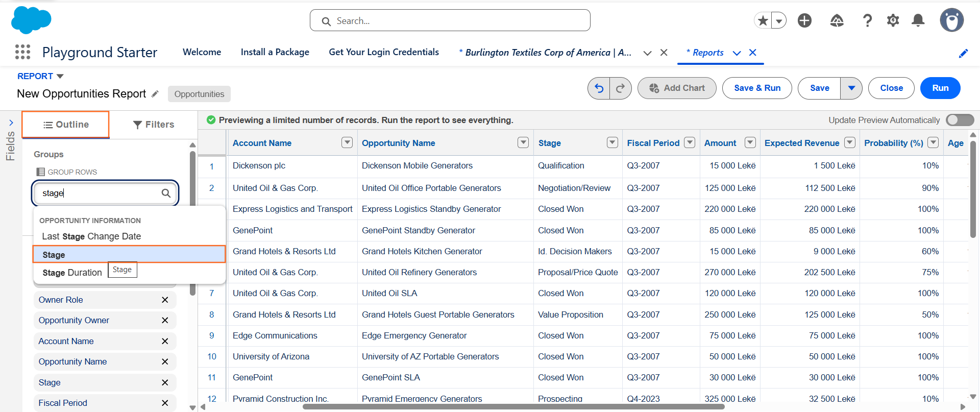Viewport: 980px width, 412px height.
Task: Open Opportunity Name column menu
Action: (523, 142)
